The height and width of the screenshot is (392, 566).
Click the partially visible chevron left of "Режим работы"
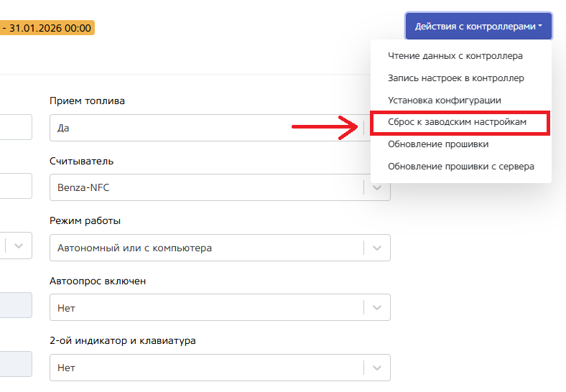point(19,245)
